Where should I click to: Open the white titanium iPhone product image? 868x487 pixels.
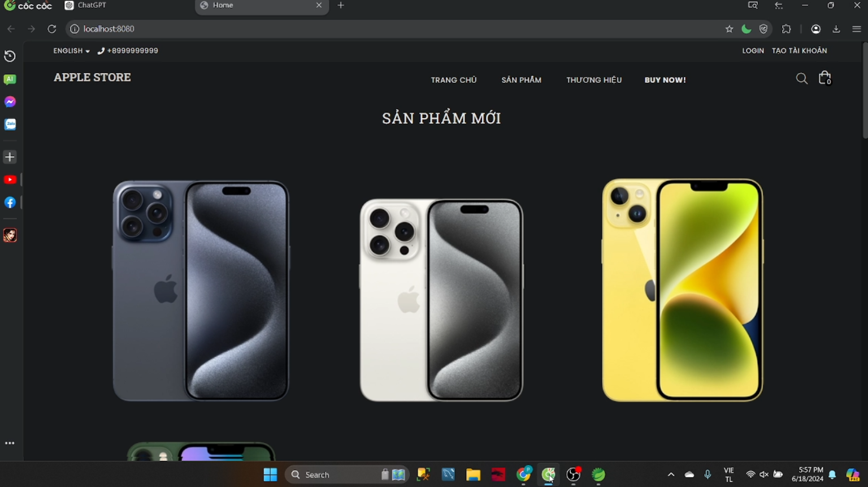(441, 300)
